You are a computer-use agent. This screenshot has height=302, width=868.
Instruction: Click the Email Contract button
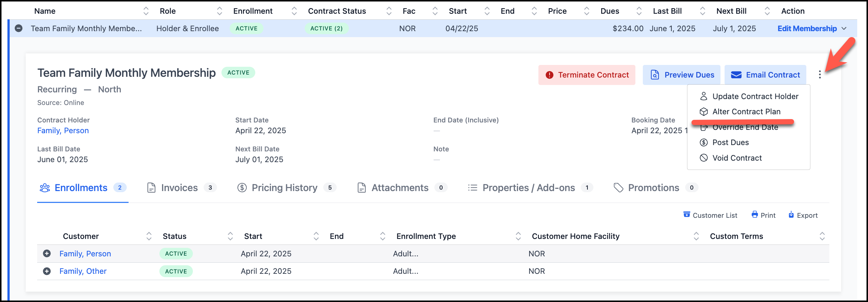[765, 75]
